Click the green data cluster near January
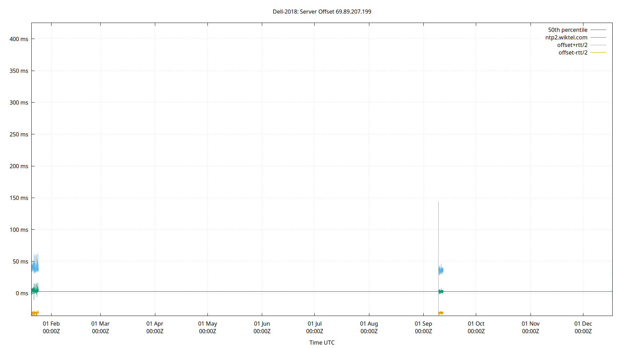The image size is (644, 348). point(35,290)
